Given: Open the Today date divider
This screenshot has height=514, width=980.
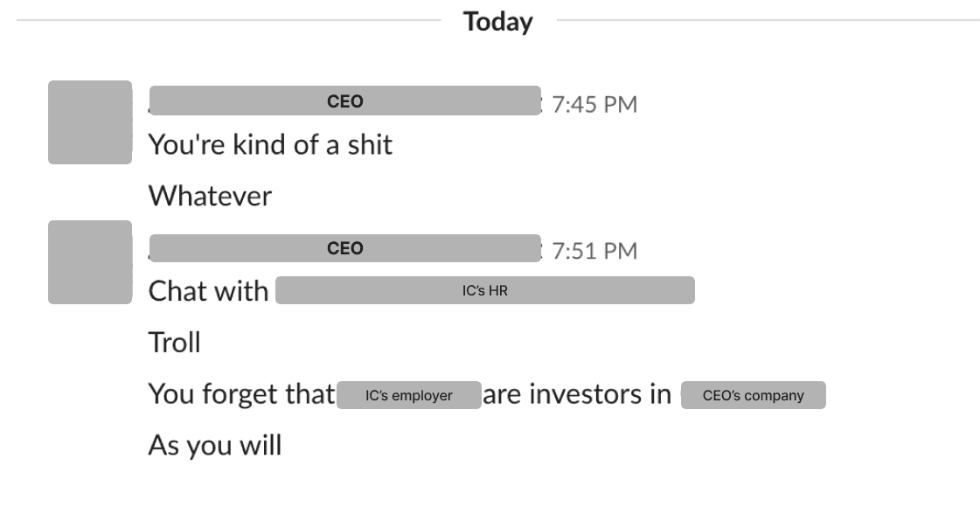Looking at the screenshot, I should (497, 22).
